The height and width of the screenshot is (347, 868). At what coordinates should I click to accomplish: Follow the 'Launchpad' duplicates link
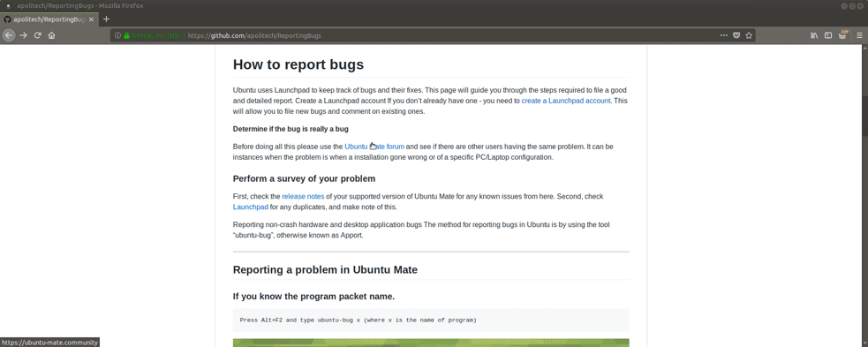point(250,207)
